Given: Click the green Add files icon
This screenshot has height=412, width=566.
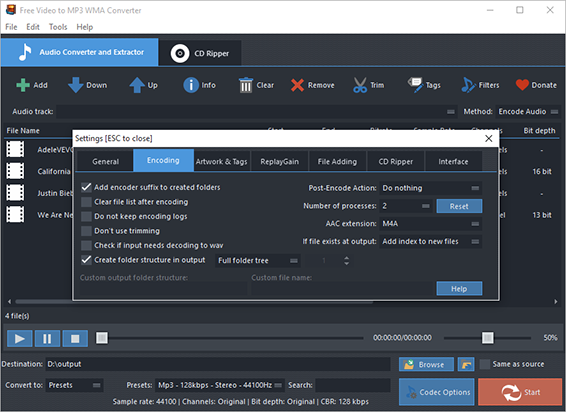Looking at the screenshot, I should (23, 85).
